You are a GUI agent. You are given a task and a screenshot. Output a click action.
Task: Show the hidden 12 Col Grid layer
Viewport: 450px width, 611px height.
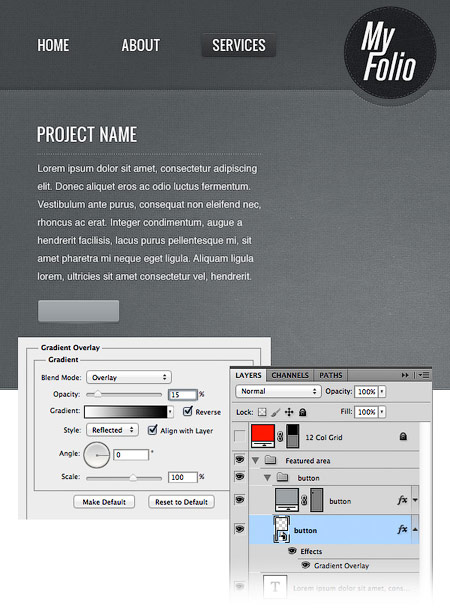coord(240,436)
